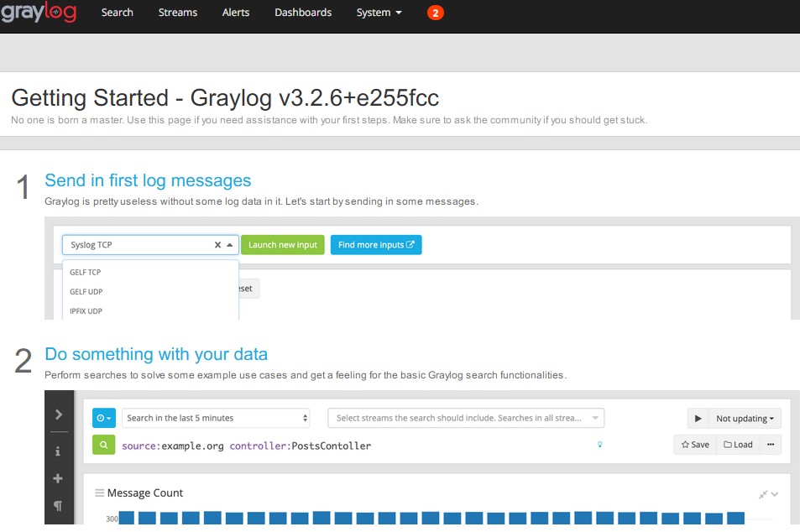The image size is (800, 532).
Task: Open Find more inputs link button
Action: (376, 245)
